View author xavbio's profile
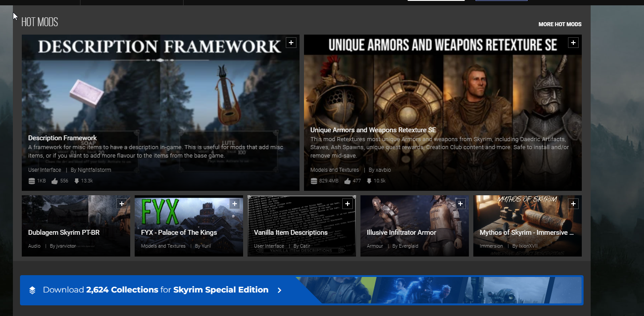Viewport: 644px width, 316px height. (x=383, y=170)
